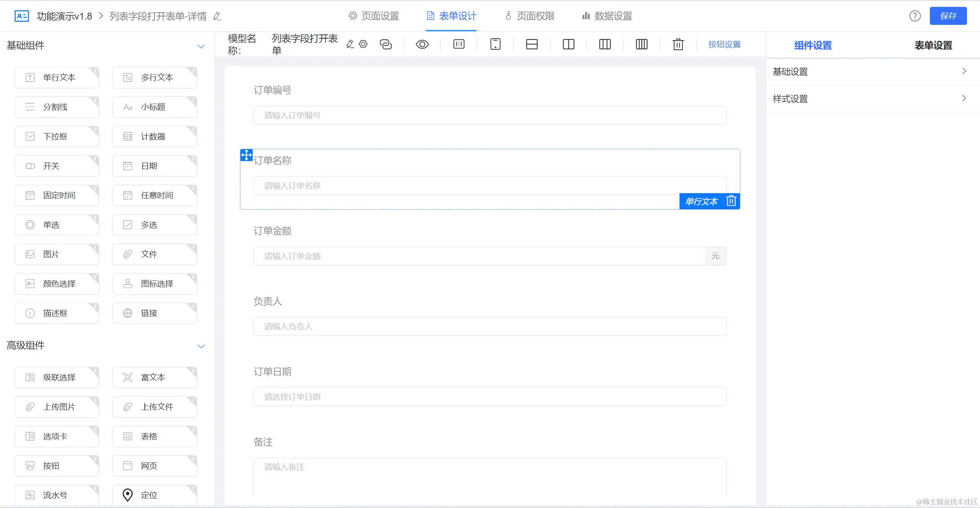Viewport: 980px width, 508px height.
Task: Click the help question mark icon
Action: (915, 16)
